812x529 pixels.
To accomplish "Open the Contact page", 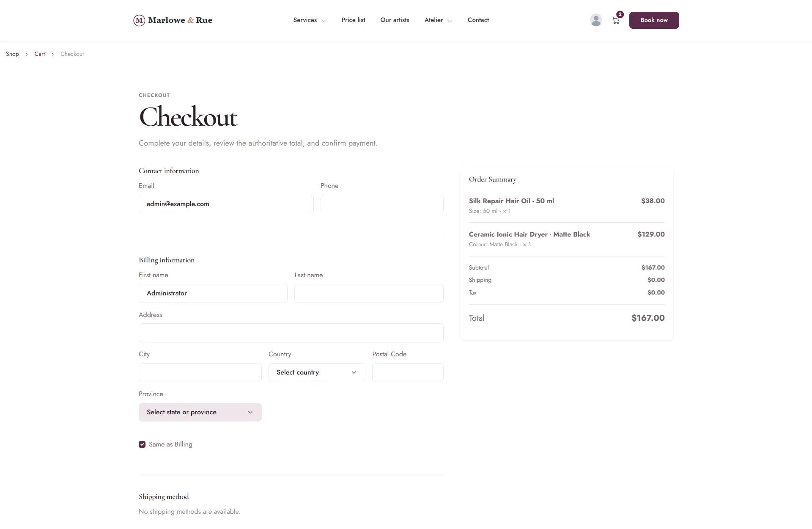I will 478,20.
